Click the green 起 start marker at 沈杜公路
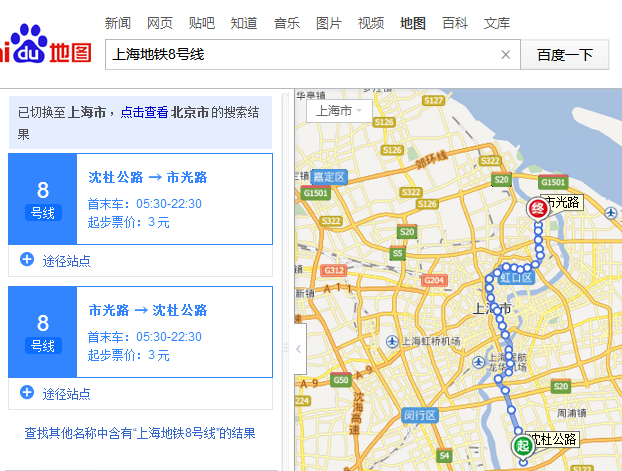 tap(523, 446)
